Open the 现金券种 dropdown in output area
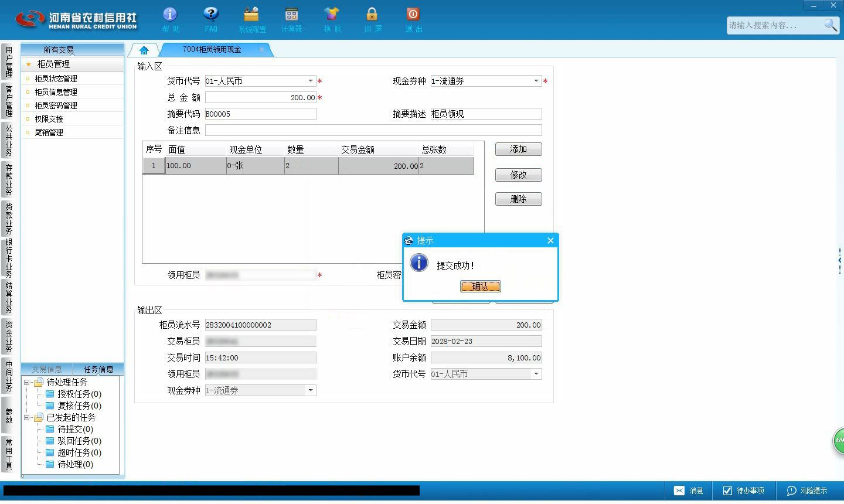844x504 pixels. point(311,390)
